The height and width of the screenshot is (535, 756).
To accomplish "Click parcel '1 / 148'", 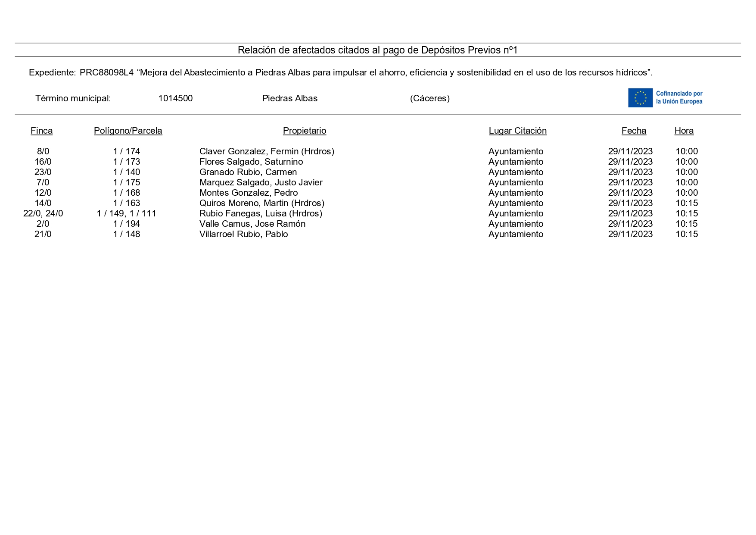I will coord(127,234).
